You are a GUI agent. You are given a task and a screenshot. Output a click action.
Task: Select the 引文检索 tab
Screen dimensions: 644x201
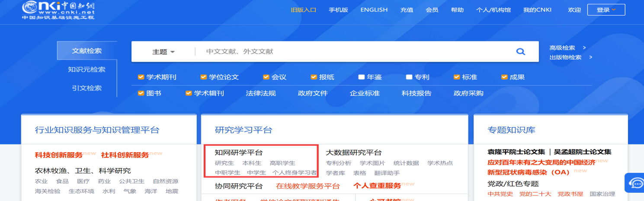point(87,88)
